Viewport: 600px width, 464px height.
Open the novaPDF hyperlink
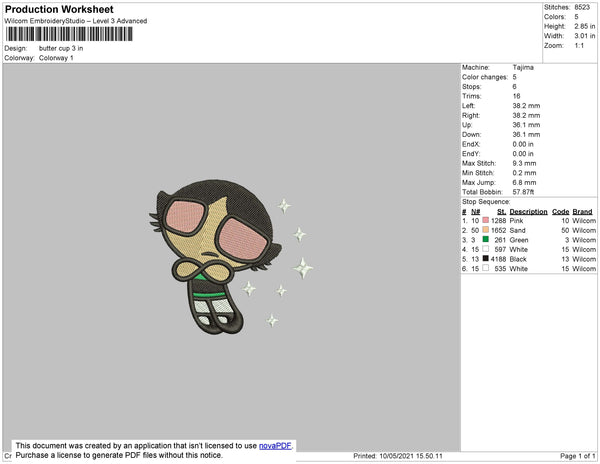275,446
